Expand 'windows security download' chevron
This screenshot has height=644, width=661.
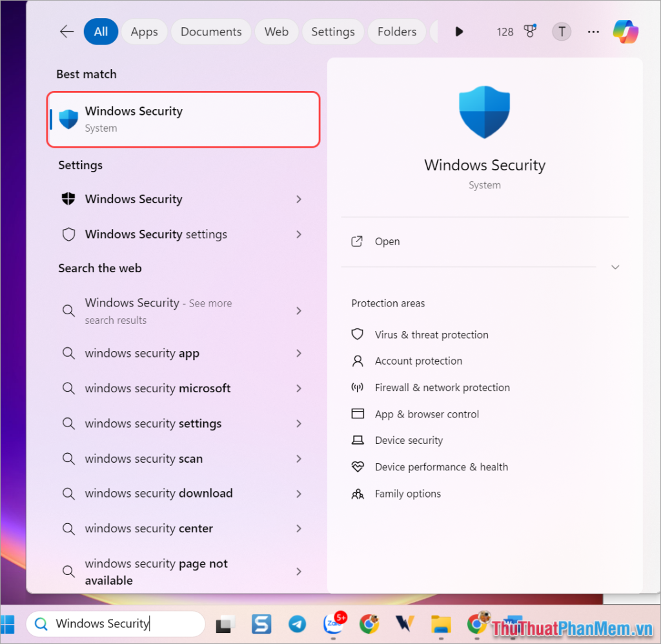[x=298, y=494]
